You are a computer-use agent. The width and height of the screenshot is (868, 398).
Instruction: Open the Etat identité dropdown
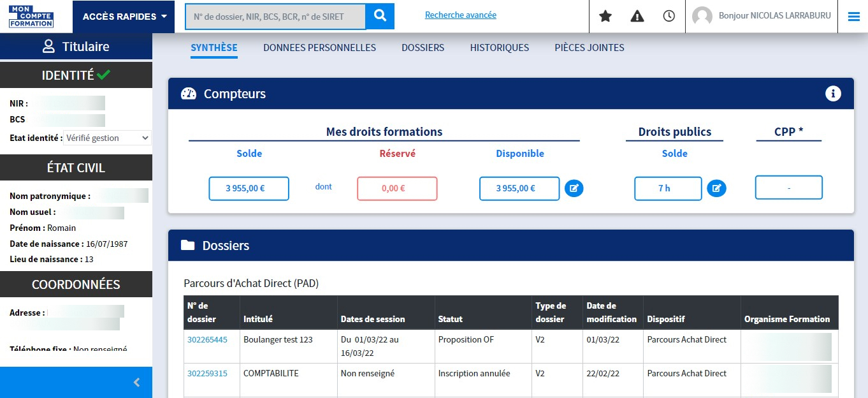[107, 138]
